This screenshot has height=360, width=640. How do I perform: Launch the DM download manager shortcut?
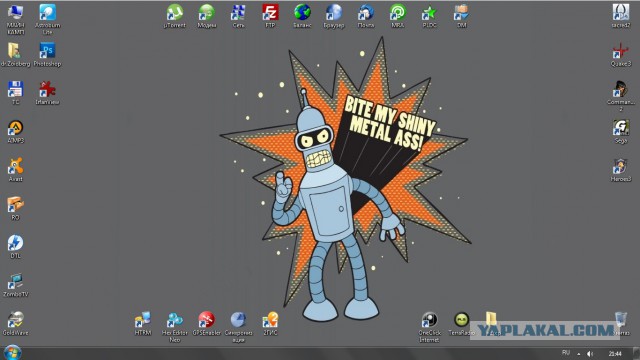pos(461,12)
